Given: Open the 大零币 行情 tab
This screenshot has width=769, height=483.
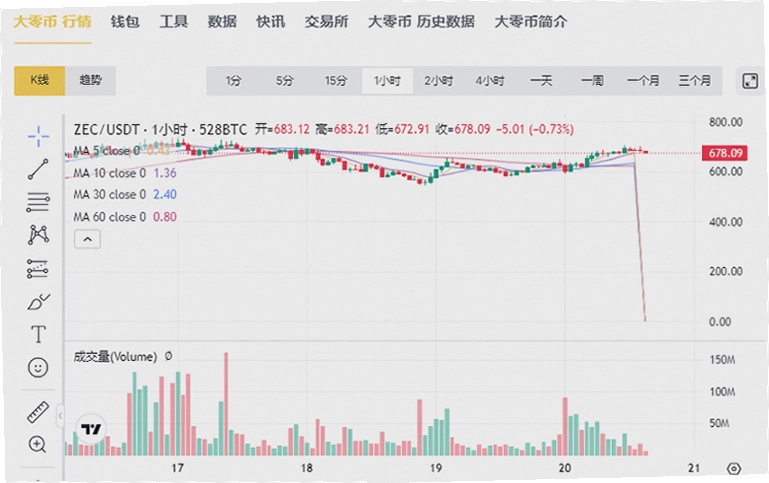Looking at the screenshot, I should tap(52, 22).
